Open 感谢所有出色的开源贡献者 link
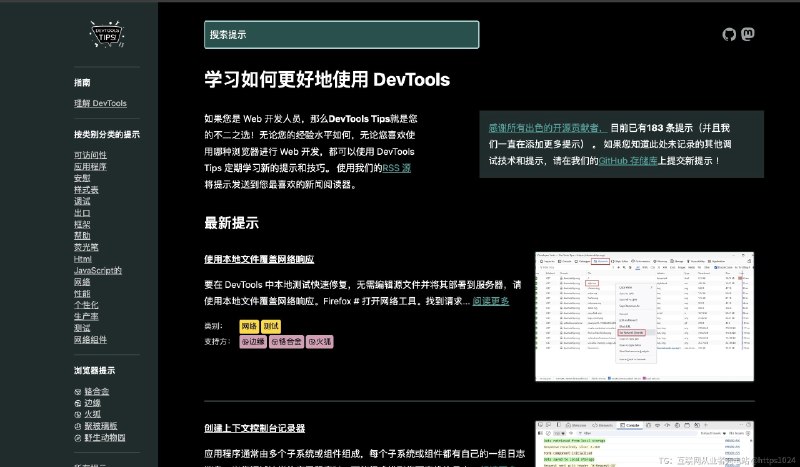The image size is (800, 467). (x=547, y=128)
